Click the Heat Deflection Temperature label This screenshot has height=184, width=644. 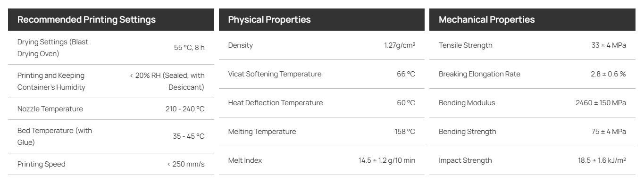click(276, 103)
